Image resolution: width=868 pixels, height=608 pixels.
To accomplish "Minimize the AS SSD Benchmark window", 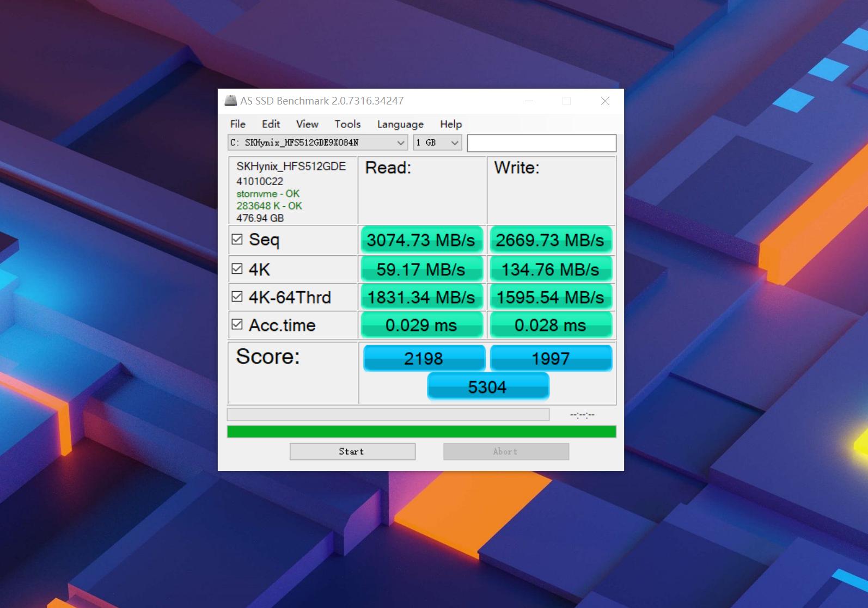I will (x=529, y=101).
